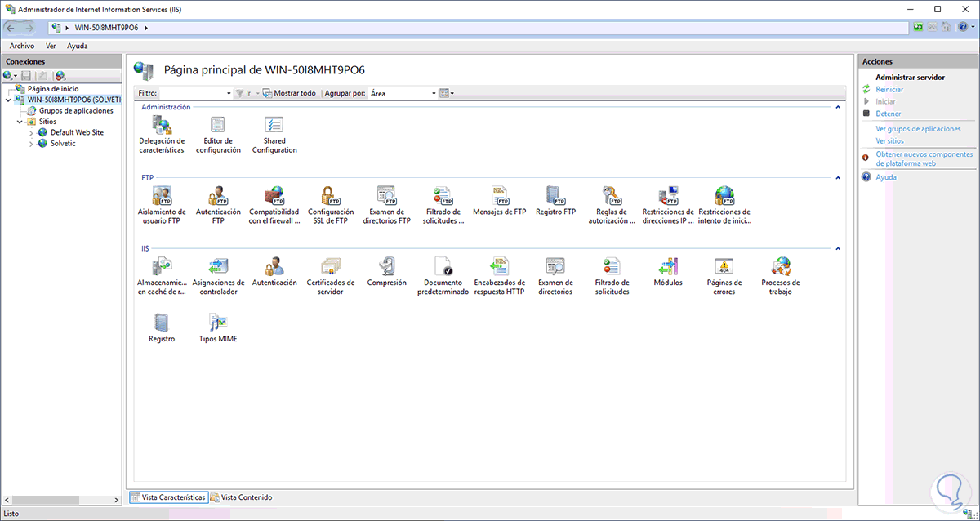Open Configuración SSL de FTP
Screen dimensions: 980x521
(x=331, y=205)
